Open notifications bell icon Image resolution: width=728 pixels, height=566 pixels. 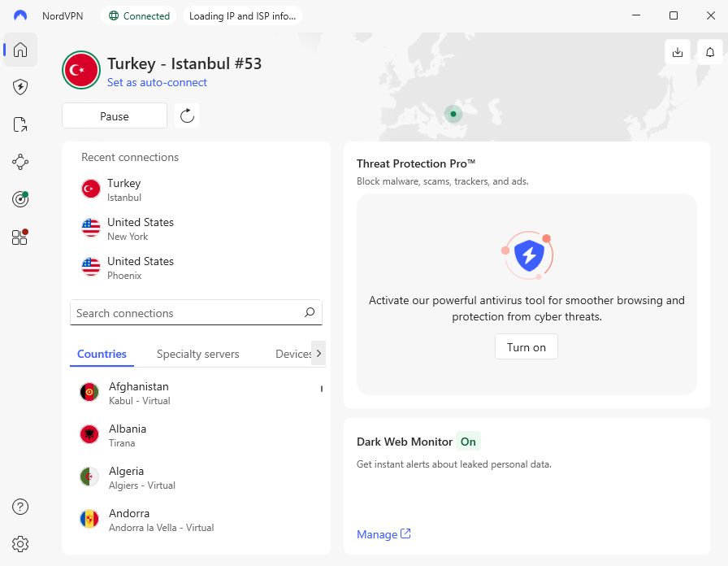[710, 52]
